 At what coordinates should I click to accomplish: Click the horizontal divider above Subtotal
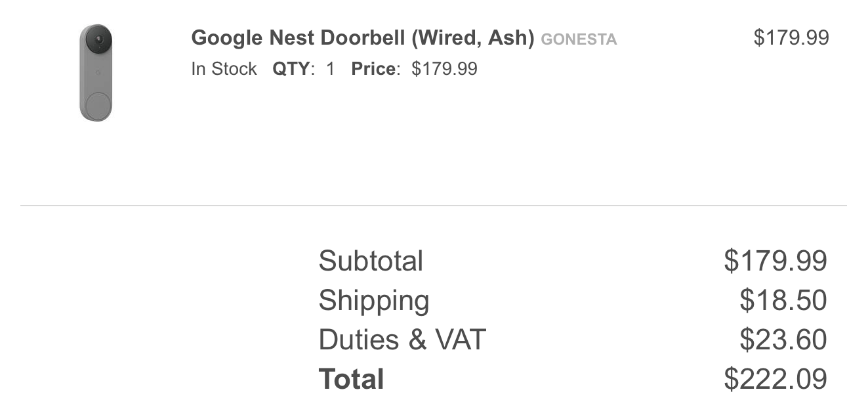[433, 206]
